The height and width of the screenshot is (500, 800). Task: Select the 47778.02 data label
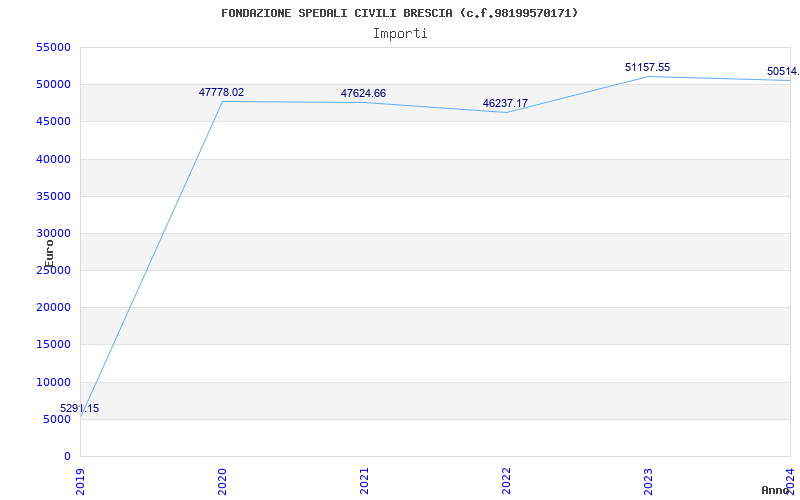(x=221, y=92)
